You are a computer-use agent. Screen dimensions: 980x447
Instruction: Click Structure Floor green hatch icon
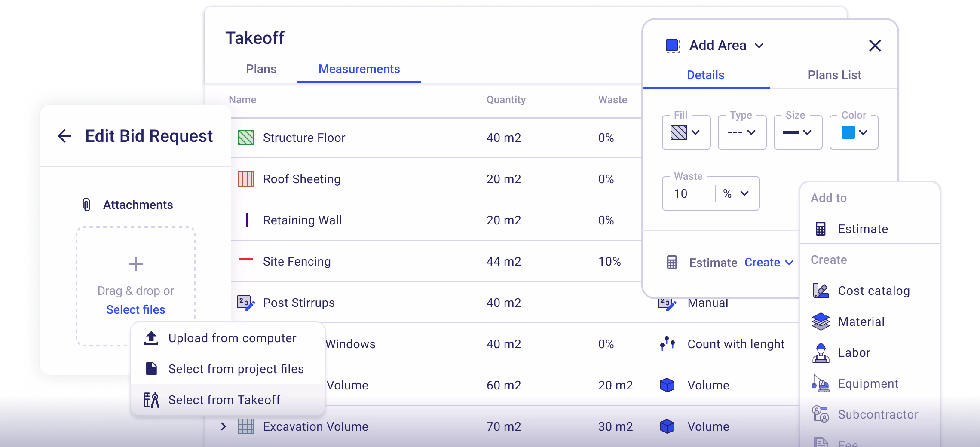(246, 138)
